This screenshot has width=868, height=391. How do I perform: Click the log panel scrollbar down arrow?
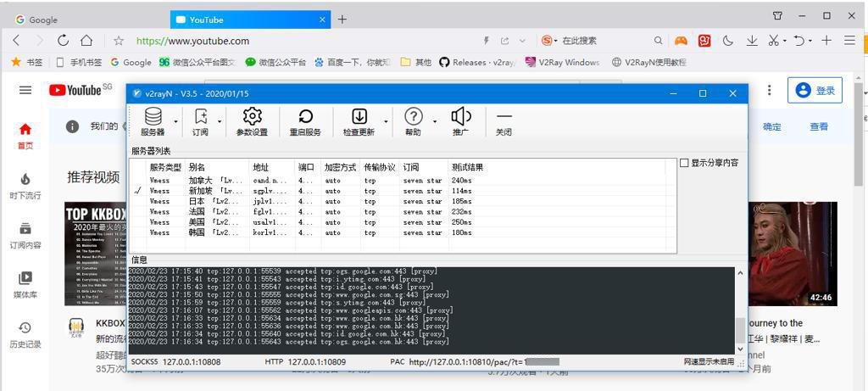741,349
